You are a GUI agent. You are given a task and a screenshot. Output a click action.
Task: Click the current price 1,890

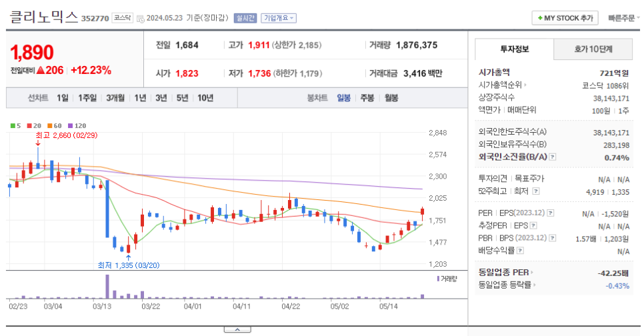click(31, 53)
